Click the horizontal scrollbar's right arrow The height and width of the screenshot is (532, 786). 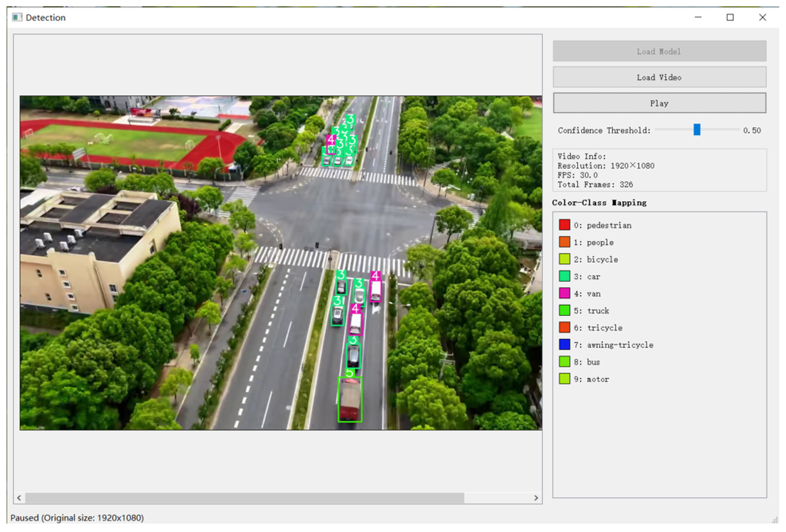[x=536, y=498]
